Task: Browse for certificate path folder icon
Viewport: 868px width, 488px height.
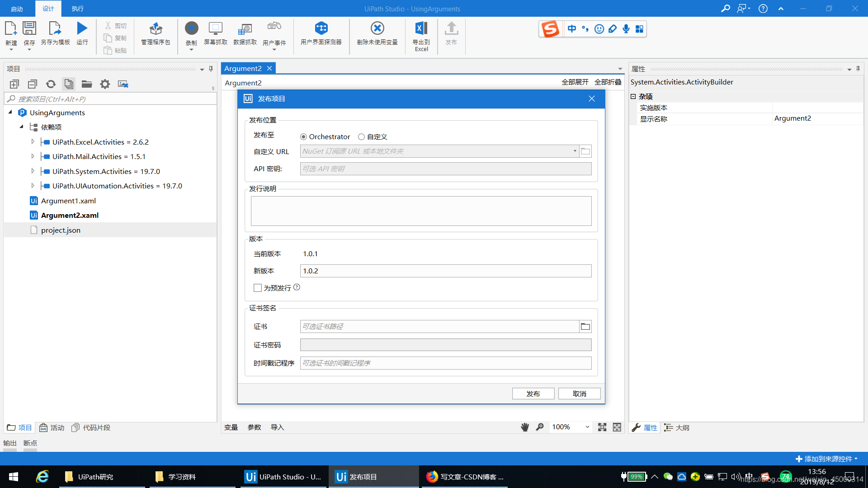Action: pyautogui.click(x=585, y=326)
